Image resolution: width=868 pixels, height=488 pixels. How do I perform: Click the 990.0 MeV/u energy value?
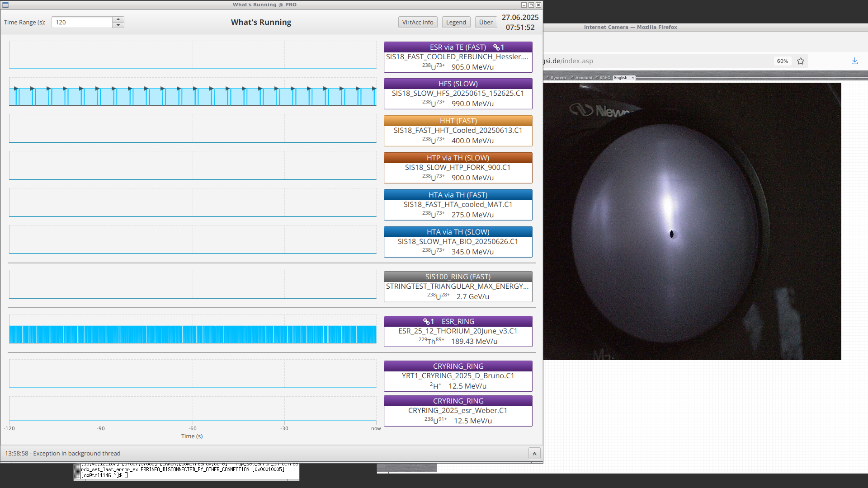coord(472,104)
